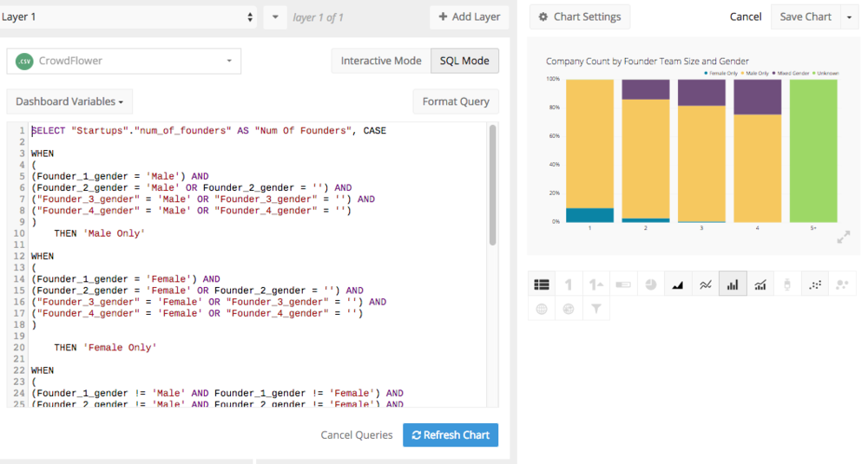The height and width of the screenshot is (464, 868).
Task: Click the green bar for 5+ founders
Action: tap(813, 151)
